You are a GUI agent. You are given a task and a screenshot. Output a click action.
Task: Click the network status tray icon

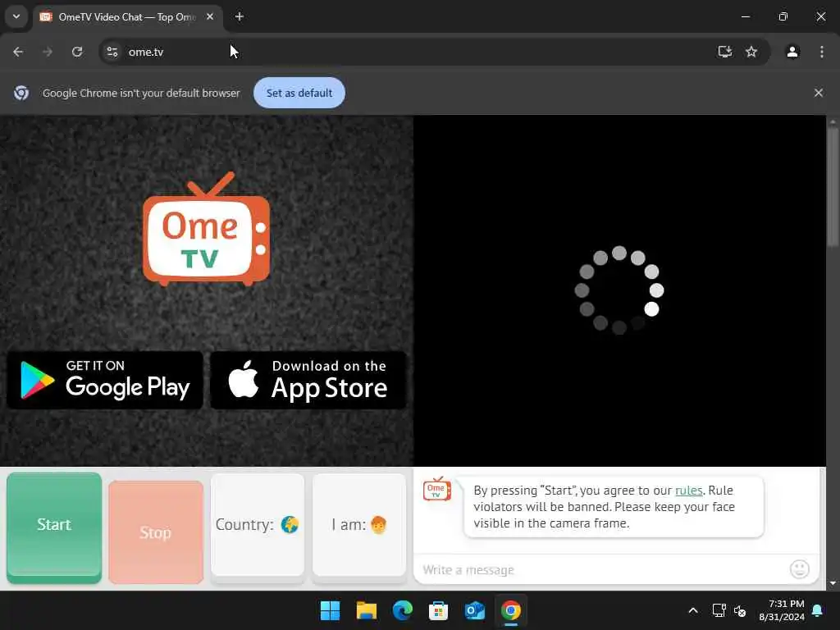click(x=719, y=610)
